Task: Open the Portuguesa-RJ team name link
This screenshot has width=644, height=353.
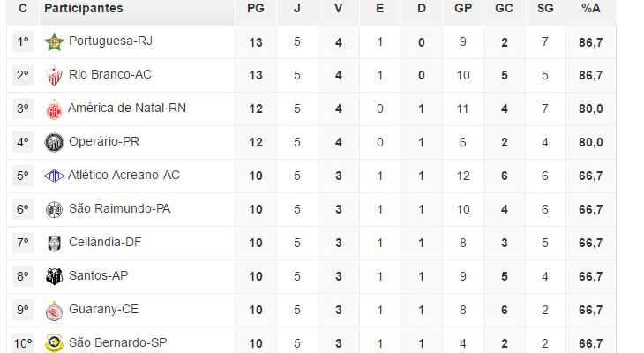Action: pyautogui.click(x=109, y=41)
